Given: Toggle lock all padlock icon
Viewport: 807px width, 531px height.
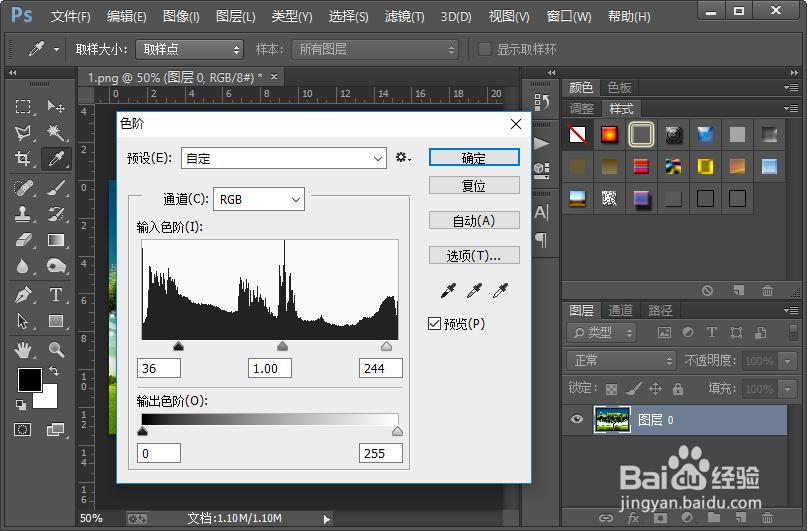Looking at the screenshot, I should coord(678,388).
